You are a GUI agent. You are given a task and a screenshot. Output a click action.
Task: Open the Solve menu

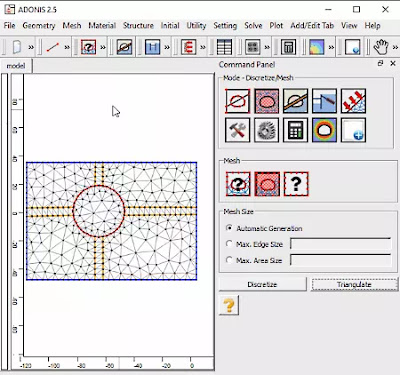point(253,26)
